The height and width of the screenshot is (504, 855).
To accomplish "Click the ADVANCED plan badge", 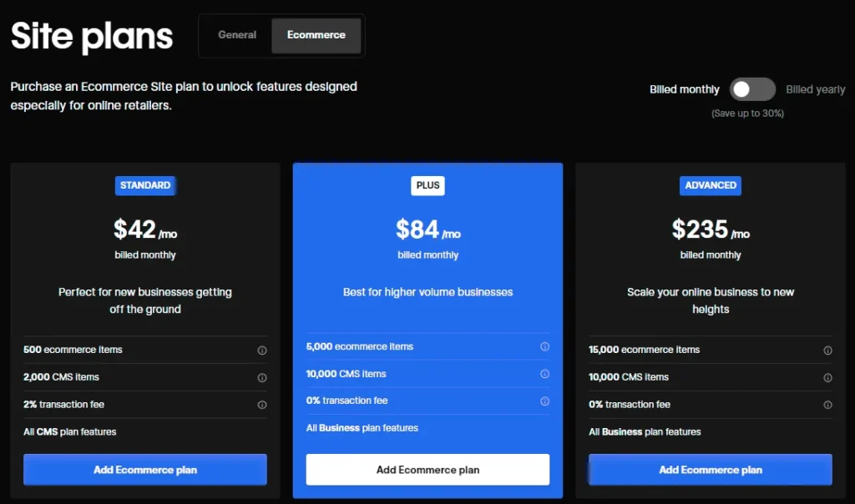I will click(x=711, y=185).
